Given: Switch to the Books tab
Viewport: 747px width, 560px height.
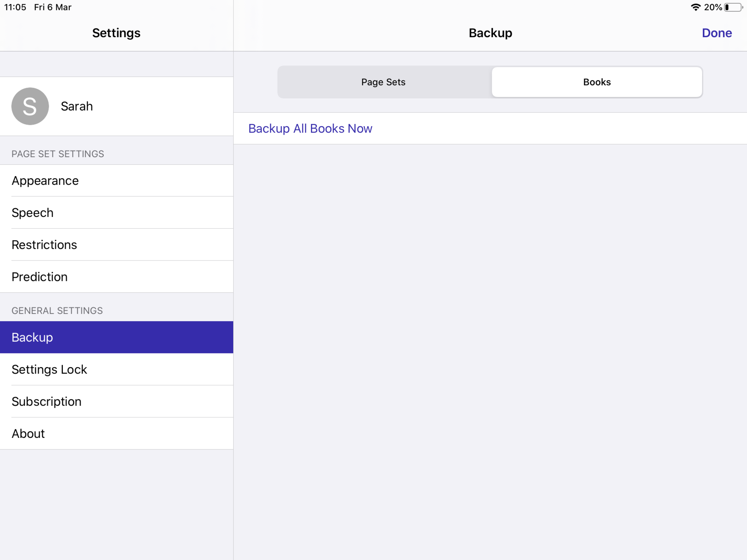Looking at the screenshot, I should coord(596,82).
